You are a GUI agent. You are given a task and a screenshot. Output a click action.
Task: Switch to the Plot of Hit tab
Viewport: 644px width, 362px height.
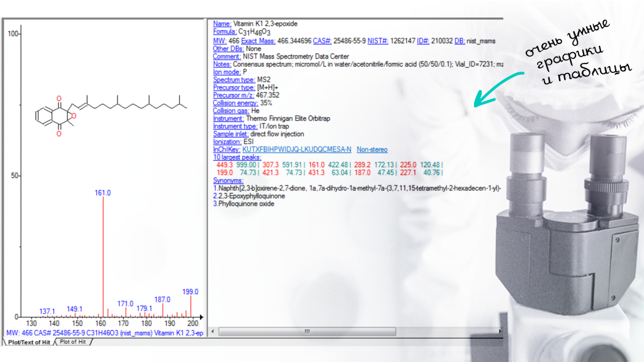click(x=73, y=342)
